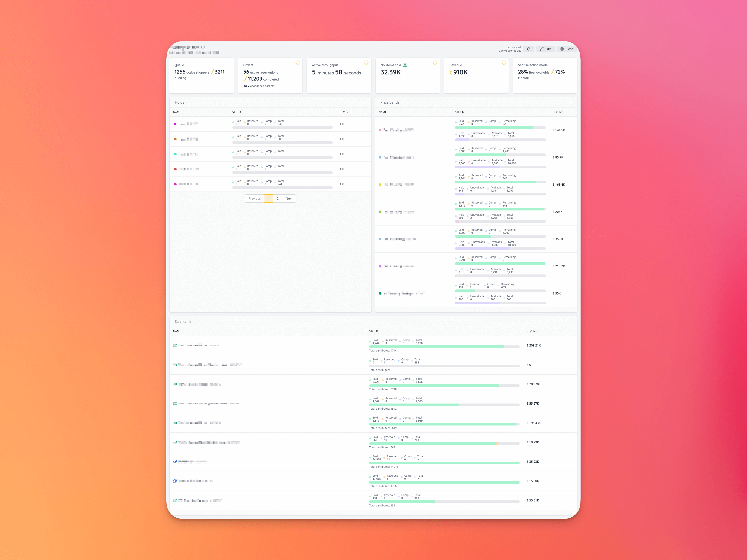Click the ticket icon beside the first sale item
747x560 pixels.
175,345
